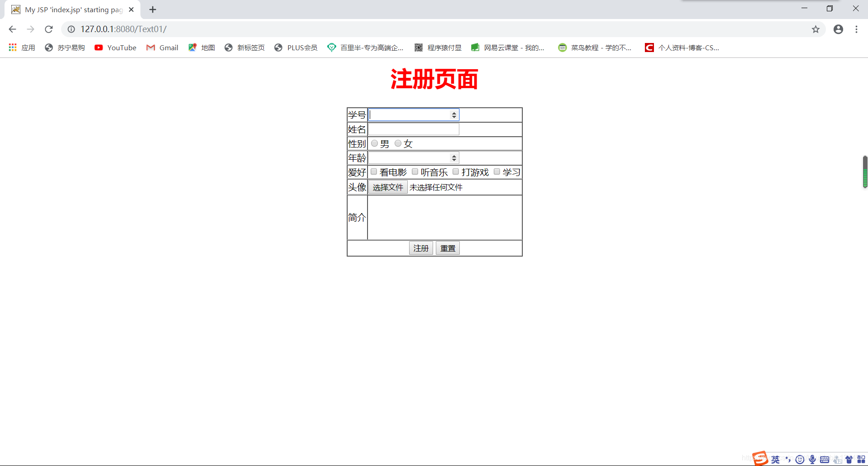The image size is (868, 466).
Task: Click the Sogou input method logo in tray
Action: pos(760,458)
